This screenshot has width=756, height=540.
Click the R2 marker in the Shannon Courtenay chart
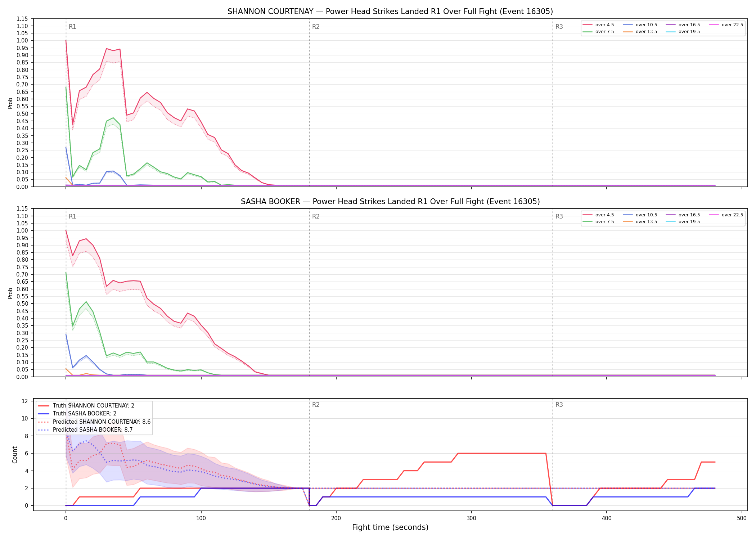(x=316, y=27)
